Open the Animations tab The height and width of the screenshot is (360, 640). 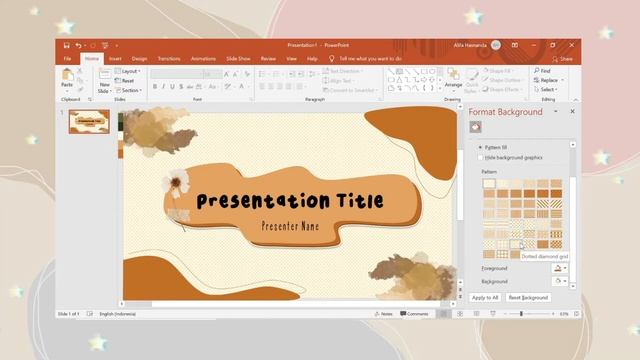[x=203, y=59]
